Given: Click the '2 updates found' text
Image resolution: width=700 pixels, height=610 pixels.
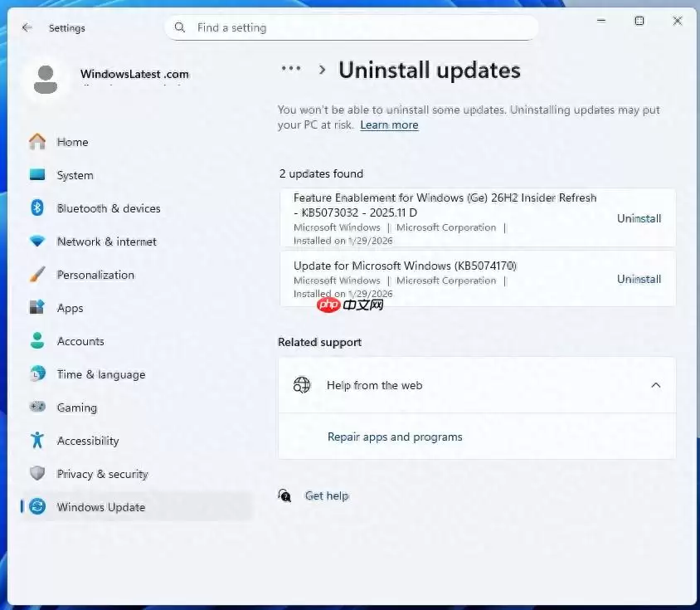Looking at the screenshot, I should point(321,173).
